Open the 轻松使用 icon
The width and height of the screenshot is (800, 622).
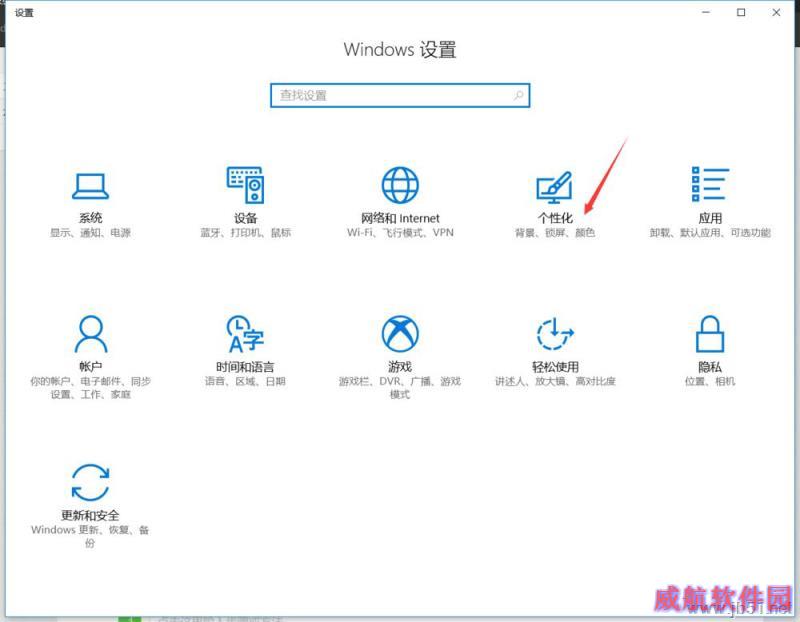pos(555,334)
